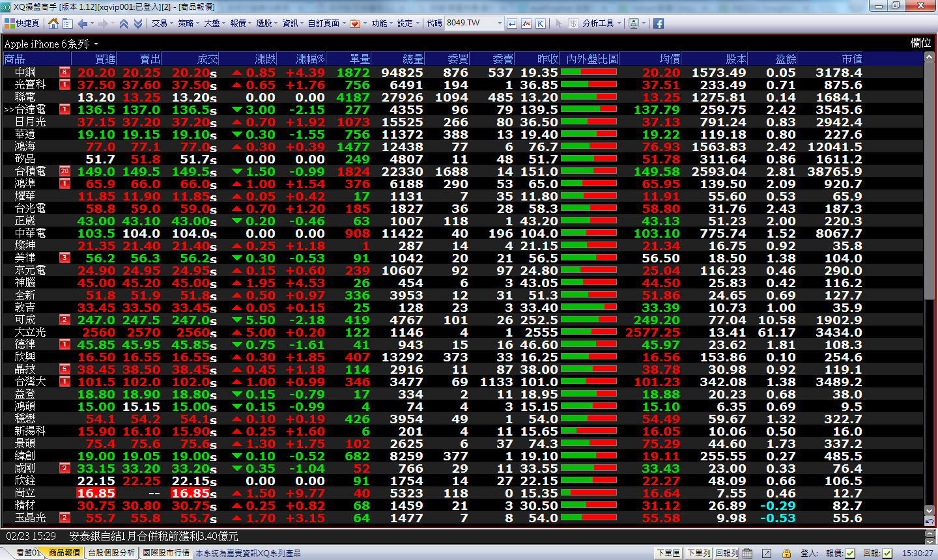Click the red badge 2 beside 可成
The image size is (938, 560).
click(x=64, y=320)
